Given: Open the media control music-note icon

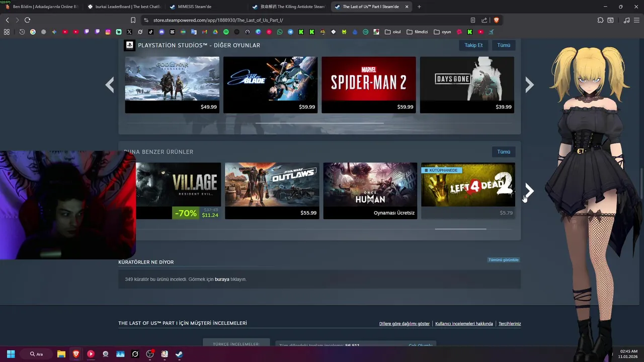Looking at the screenshot, I should [x=626, y=20].
